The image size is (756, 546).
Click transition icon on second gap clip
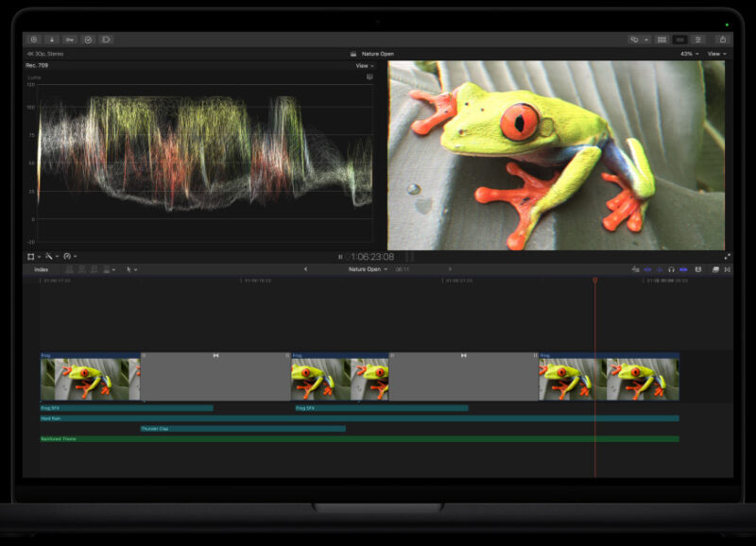463,355
